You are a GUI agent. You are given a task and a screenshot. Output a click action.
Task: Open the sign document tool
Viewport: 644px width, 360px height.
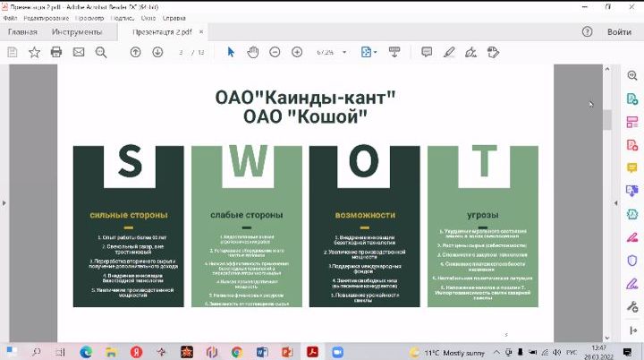point(470,52)
